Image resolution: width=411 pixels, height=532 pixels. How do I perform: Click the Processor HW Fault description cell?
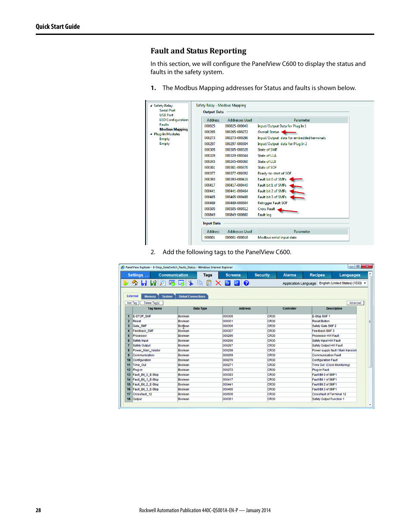coord(334,336)
